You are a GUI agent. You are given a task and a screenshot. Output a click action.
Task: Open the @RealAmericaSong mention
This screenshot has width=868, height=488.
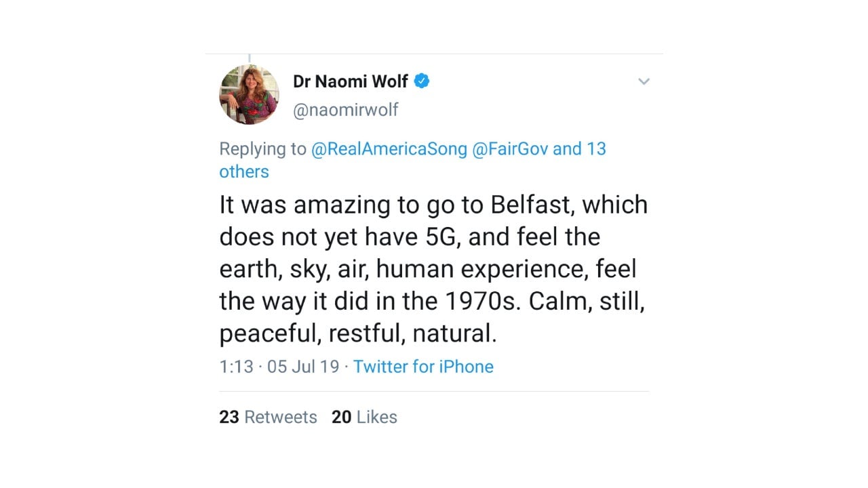click(x=389, y=149)
